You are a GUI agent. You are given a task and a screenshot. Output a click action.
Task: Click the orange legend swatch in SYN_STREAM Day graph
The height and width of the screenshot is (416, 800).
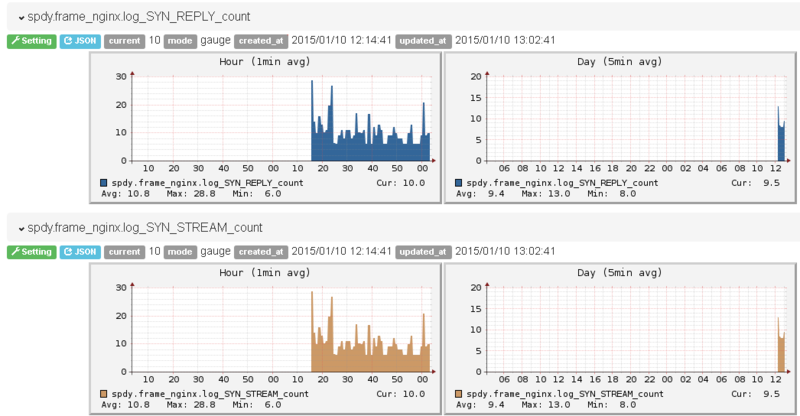(x=458, y=394)
